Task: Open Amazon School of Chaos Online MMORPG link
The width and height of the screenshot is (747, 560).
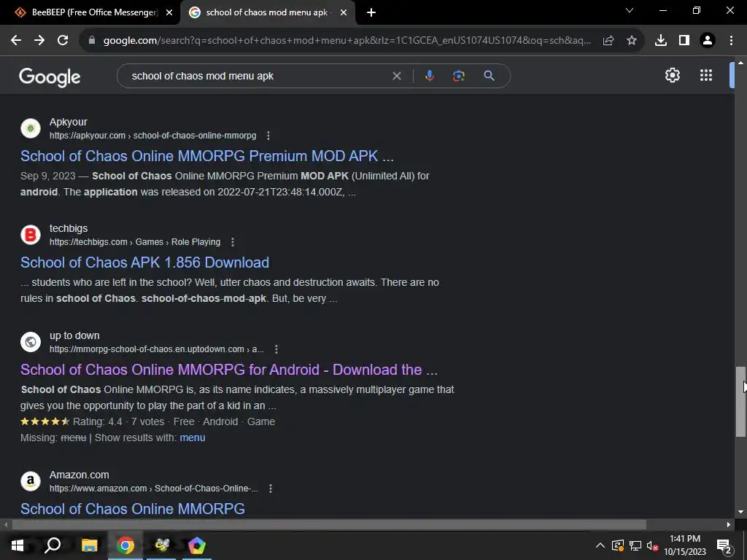Action: pos(133,508)
